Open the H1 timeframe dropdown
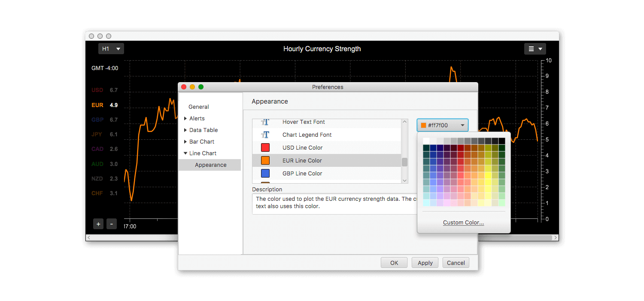644x301 pixels. 111,49
